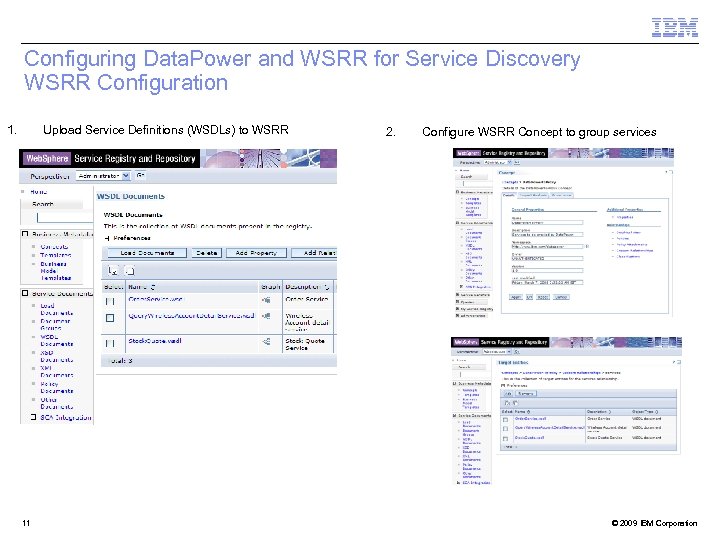Tick QueryWirelessAccountDetailService checkbox in bottom-right services table
The height and width of the screenshot is (540, 720).
(506, 428)
